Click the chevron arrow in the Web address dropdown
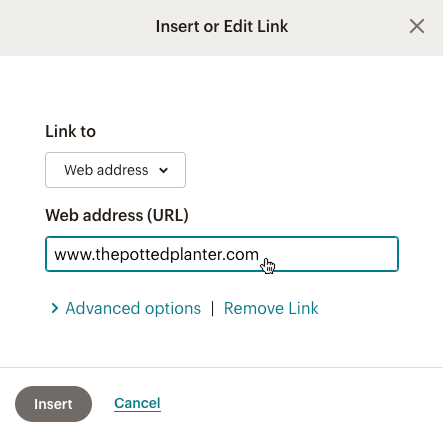The image size is (443, 437). click(163, 170)
